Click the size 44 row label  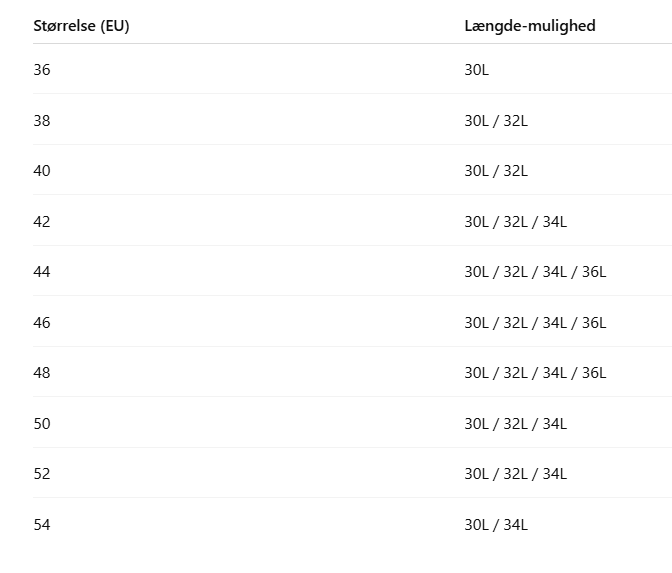click(x=41, y=272)
